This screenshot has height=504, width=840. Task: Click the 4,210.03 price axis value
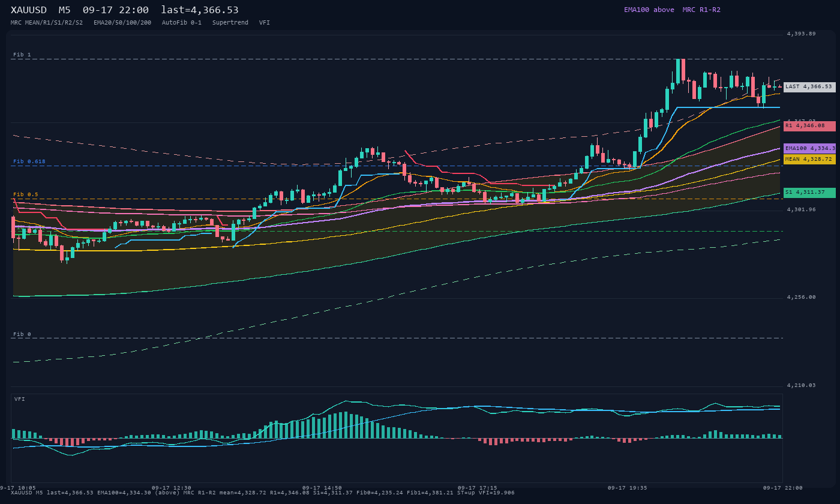(802, 385)
